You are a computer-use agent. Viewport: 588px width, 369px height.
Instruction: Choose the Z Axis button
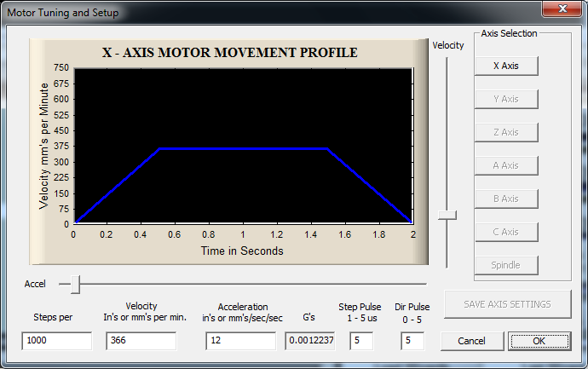click(506, 132)
